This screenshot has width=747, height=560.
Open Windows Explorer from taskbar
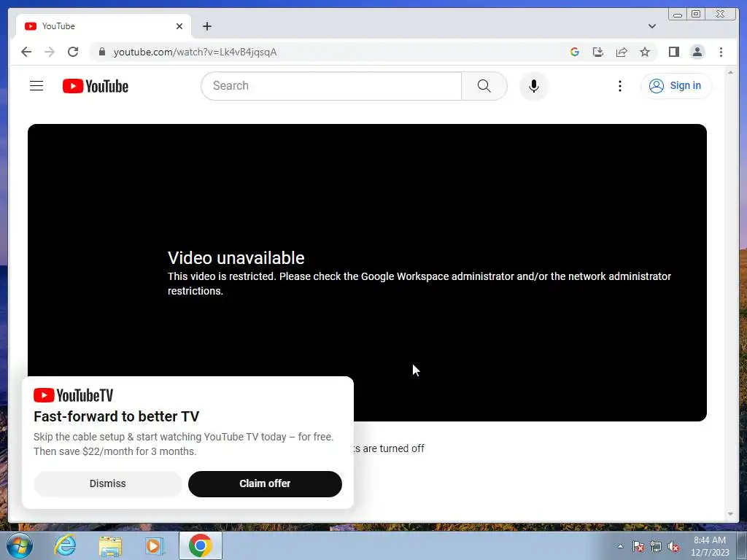(x=110, y=545)
